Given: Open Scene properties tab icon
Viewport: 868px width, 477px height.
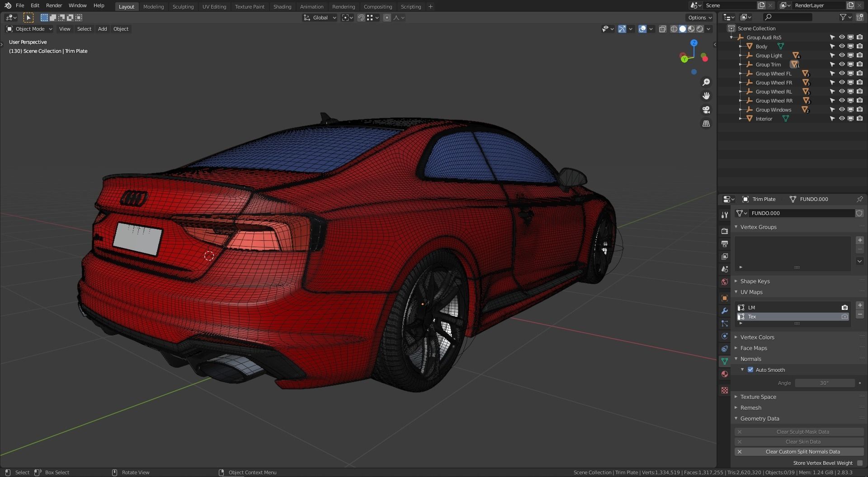Looking at the screenshot, I should (725, 269).
